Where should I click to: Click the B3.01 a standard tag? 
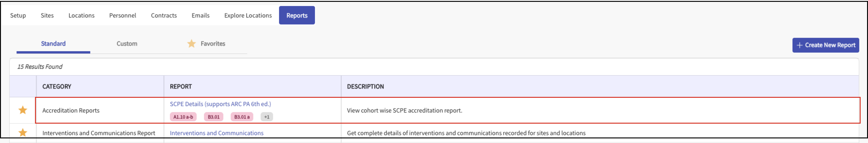(x=242, y=117)
